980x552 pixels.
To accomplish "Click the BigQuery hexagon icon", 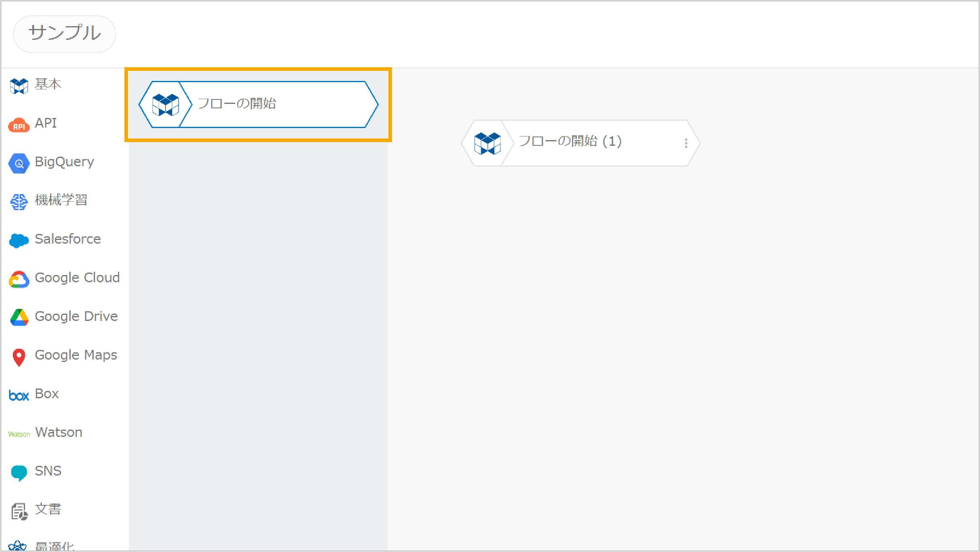I will 19,163.
